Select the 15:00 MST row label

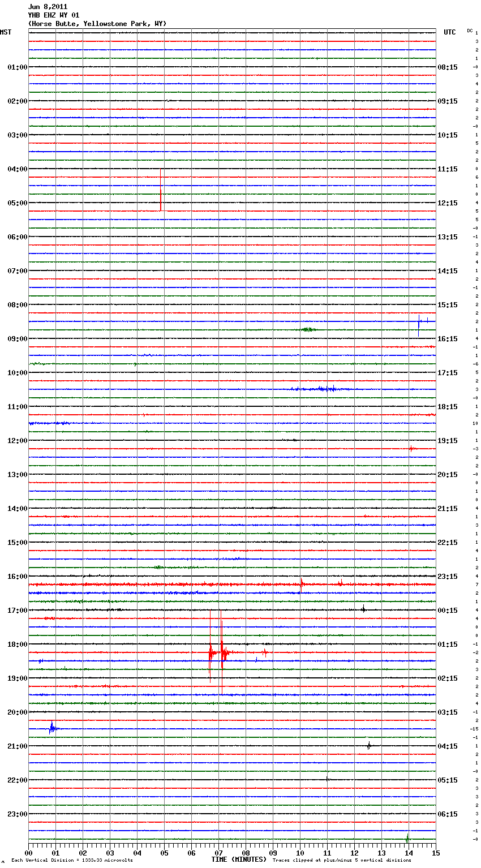tap(18, 543)
